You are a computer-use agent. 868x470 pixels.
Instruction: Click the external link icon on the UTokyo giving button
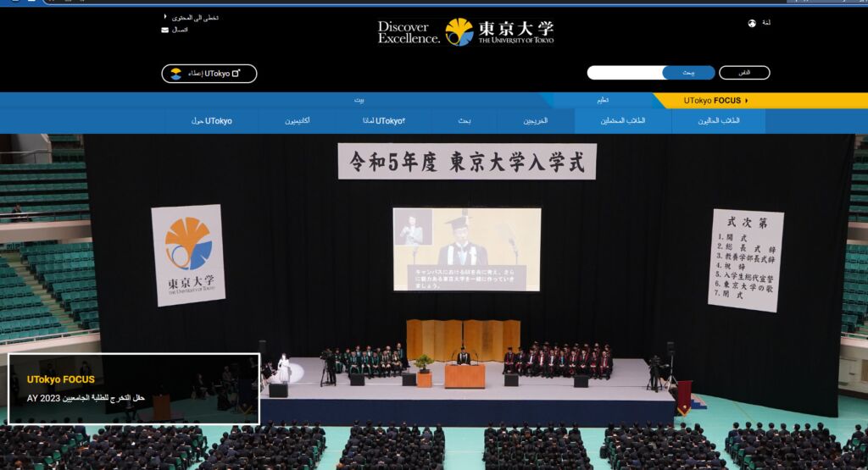[236, 74]
